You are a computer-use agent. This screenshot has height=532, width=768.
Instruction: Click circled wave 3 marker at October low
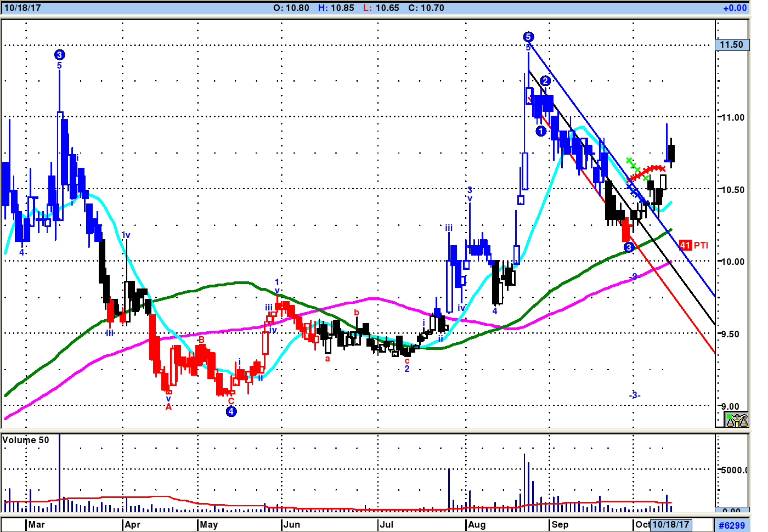coord(629,247)
